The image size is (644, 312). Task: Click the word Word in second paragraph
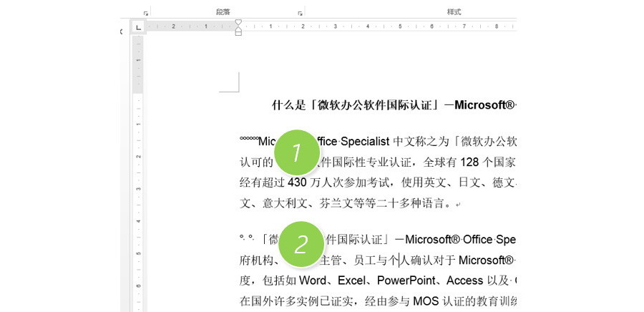(x=313, y=281)
